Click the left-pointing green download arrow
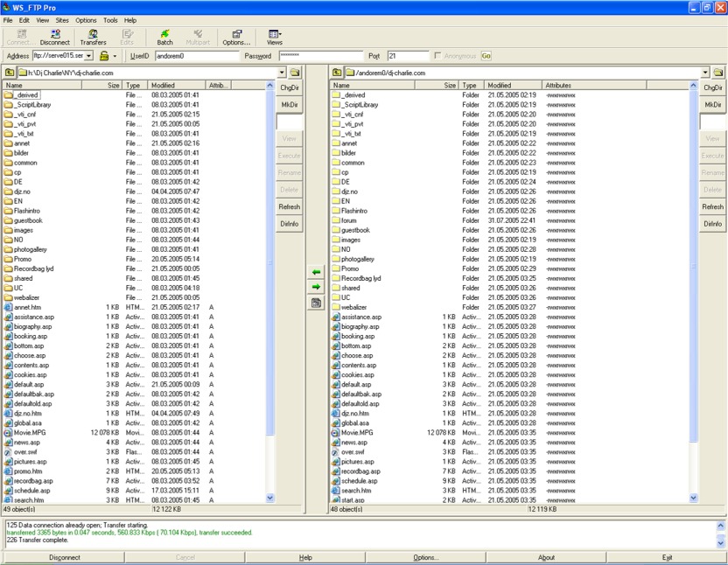 (316, 272)
